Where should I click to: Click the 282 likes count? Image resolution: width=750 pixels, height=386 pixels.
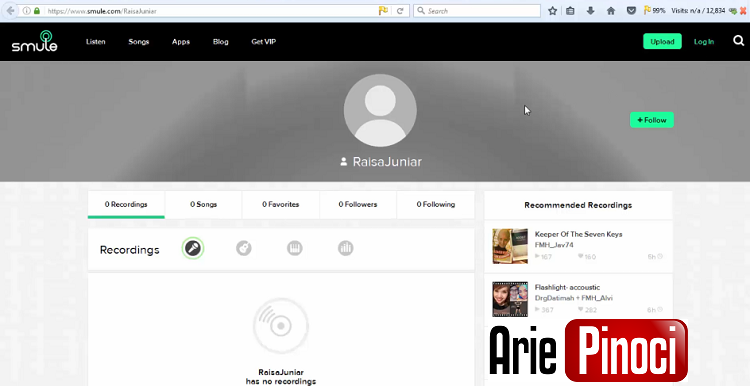(x=587, y=310)
